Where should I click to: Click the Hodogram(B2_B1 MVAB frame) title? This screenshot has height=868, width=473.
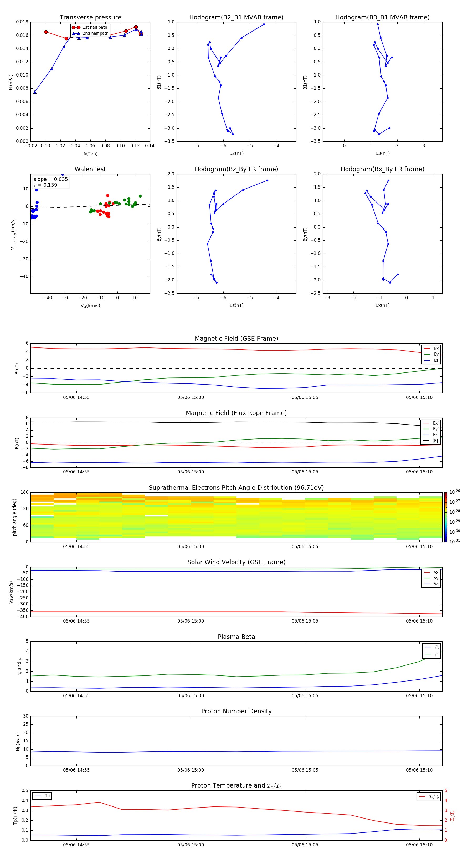pyautogui.click(x=236, y=18)
